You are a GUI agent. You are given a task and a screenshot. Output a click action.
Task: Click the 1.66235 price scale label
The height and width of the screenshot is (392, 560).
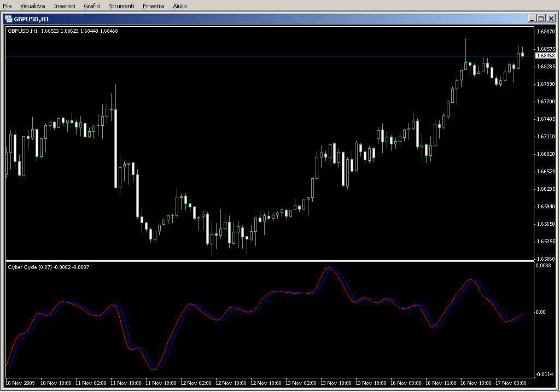pos(546,189)
